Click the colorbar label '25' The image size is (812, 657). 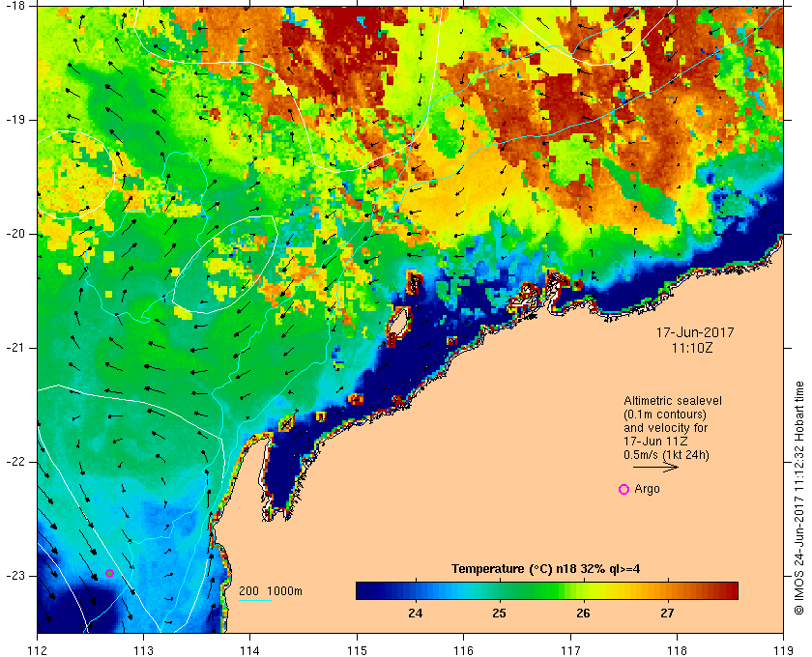tap(499, 614)
